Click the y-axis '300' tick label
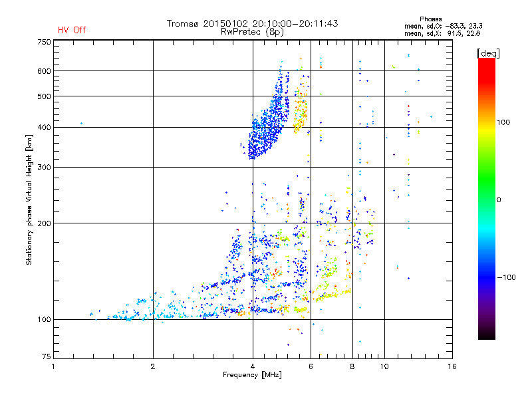Screen dimensions: 532x399 44,167
